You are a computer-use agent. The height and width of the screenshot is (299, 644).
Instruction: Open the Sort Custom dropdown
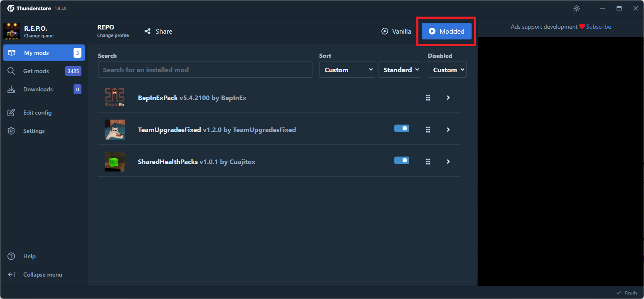pos(347,70)
